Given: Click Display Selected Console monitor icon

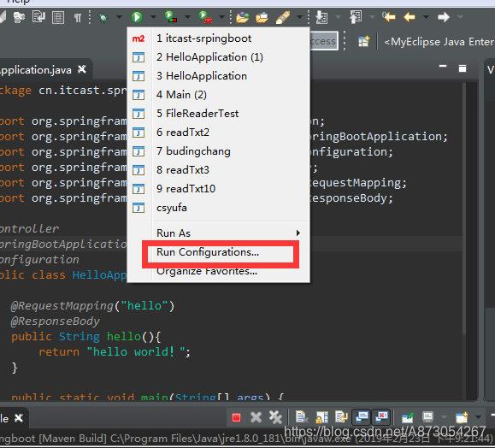Looking at the screenshot, I should pos(427,417).
